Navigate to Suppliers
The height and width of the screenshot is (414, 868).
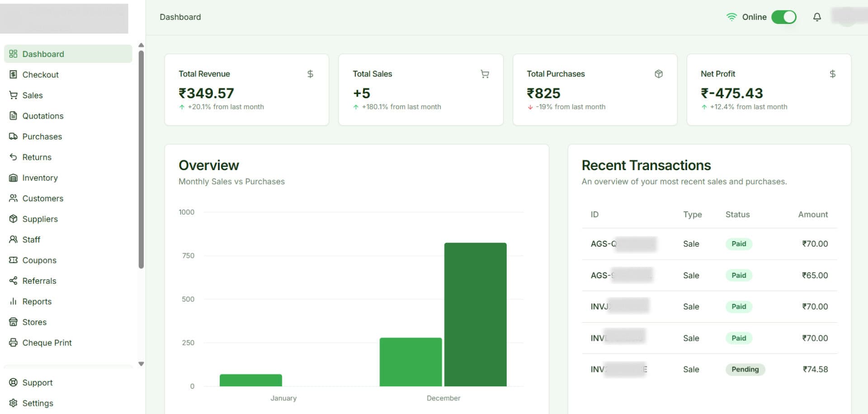click(40, 219)
